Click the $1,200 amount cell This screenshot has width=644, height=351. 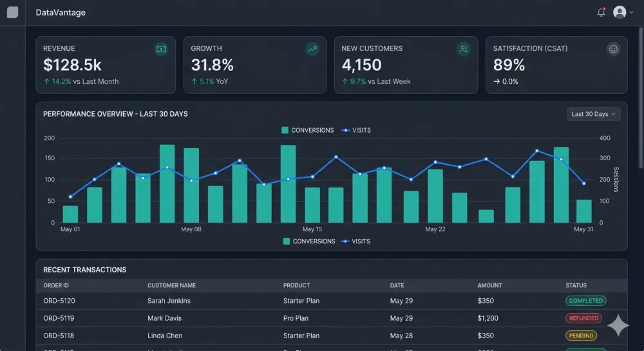pyautogui.click(x=488, y=318)
